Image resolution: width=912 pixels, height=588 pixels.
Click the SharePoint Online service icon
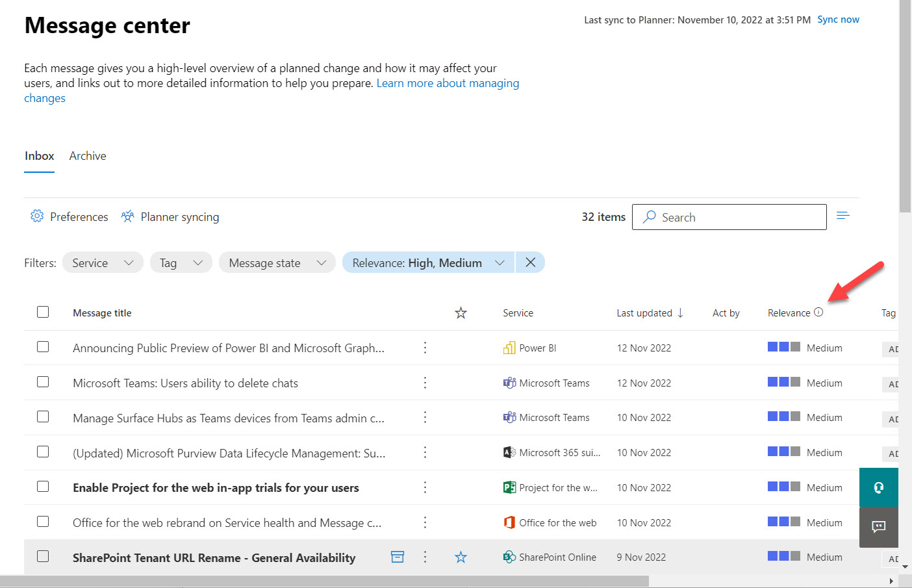509,557
